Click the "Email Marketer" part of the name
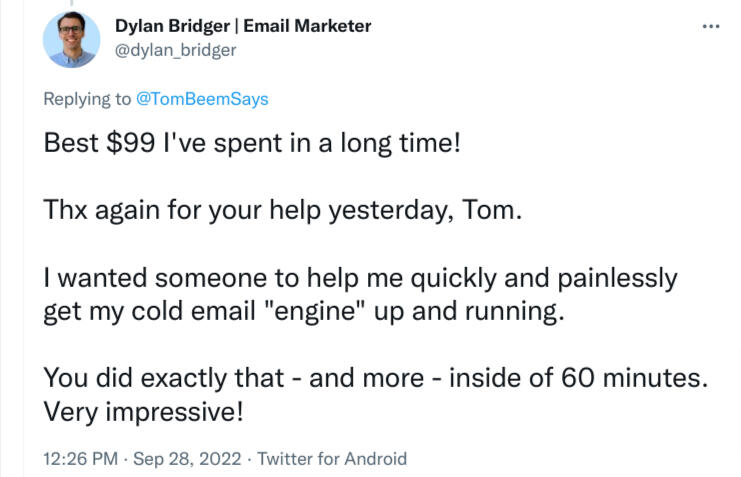741x477 pixels. (311, 26)
